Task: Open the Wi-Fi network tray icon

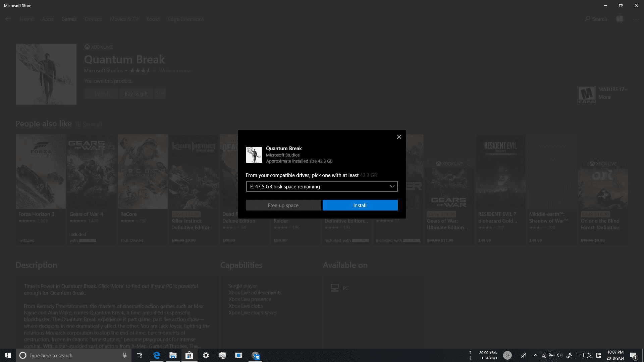Action: 544,355
